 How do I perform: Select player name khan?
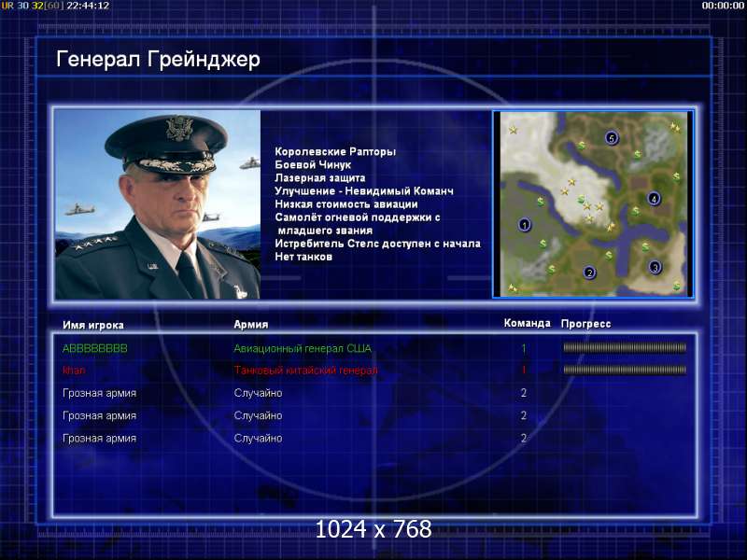[x=74, y=370]
